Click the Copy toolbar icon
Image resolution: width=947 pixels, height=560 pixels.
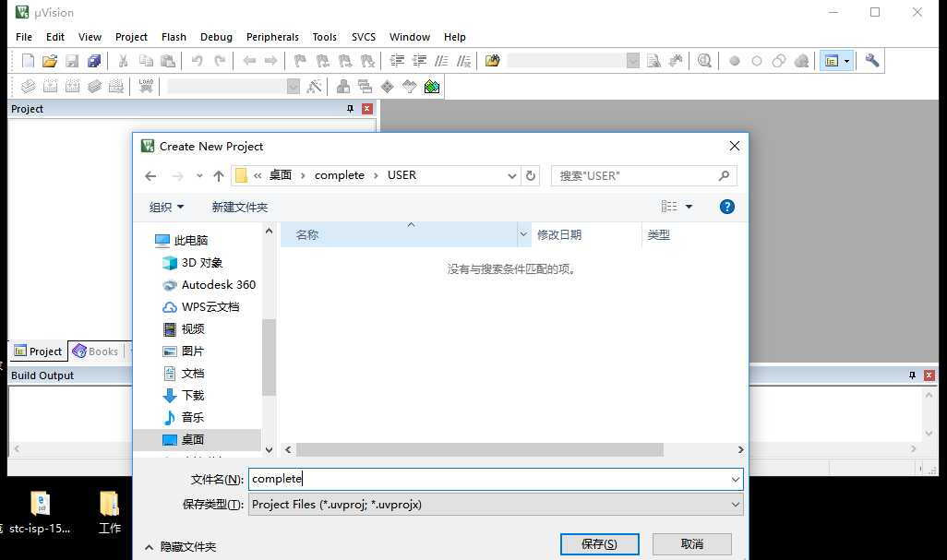(146, 60)
